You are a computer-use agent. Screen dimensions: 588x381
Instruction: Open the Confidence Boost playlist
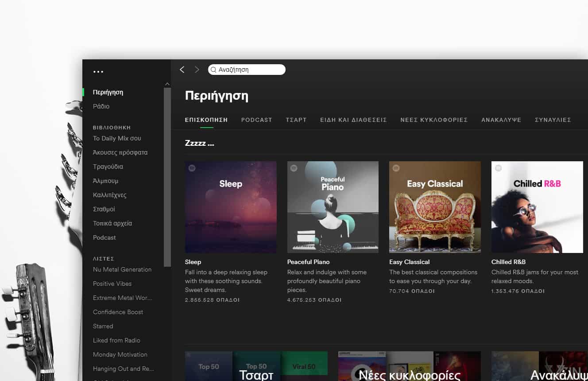point(118,312)
